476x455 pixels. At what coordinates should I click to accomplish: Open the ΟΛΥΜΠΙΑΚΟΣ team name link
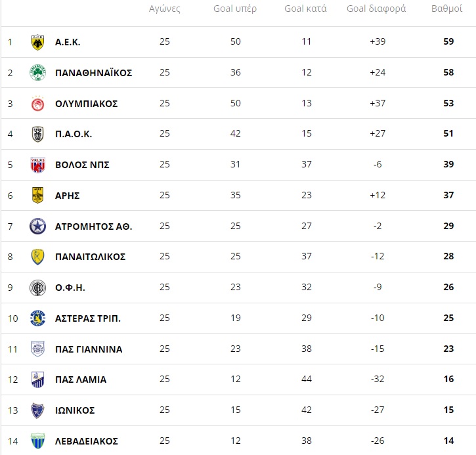tap(86, 104)
